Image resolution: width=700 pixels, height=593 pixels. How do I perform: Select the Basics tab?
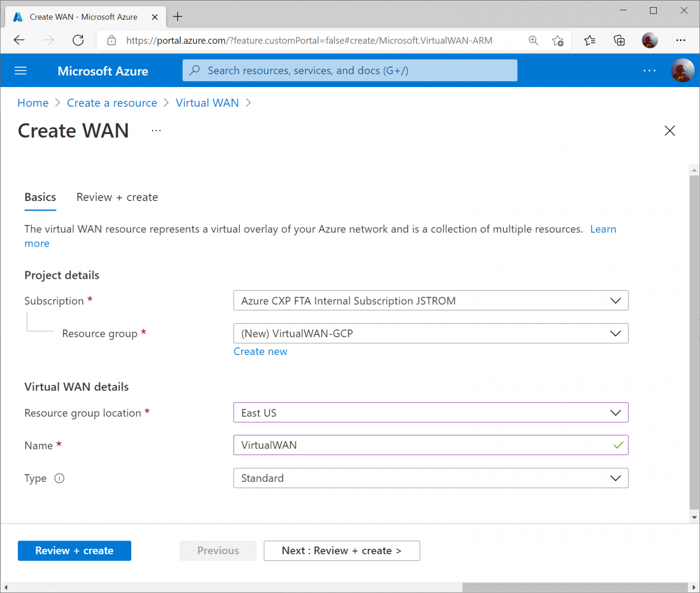tap(40, 197)
